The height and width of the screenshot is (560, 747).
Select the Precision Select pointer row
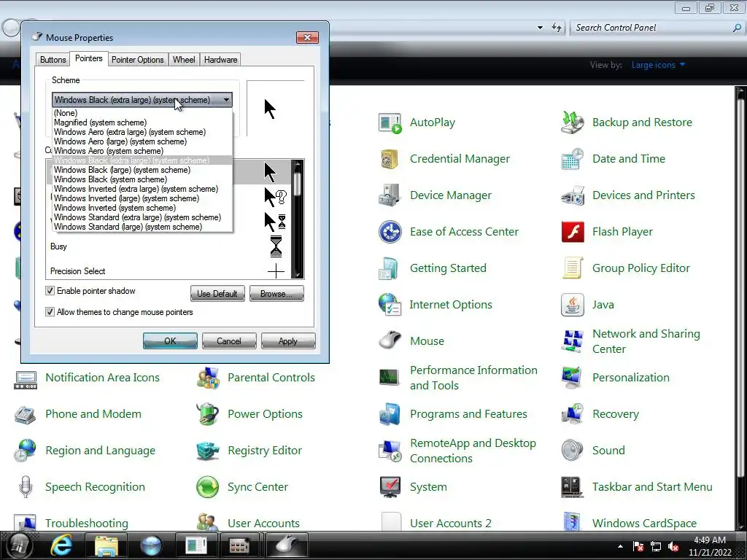[169, 271]
